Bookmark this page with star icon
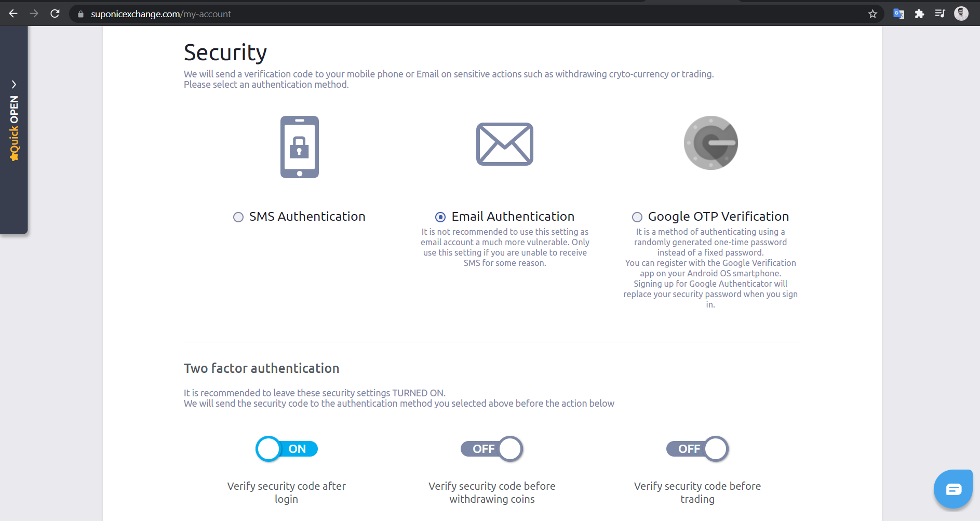 872,14
